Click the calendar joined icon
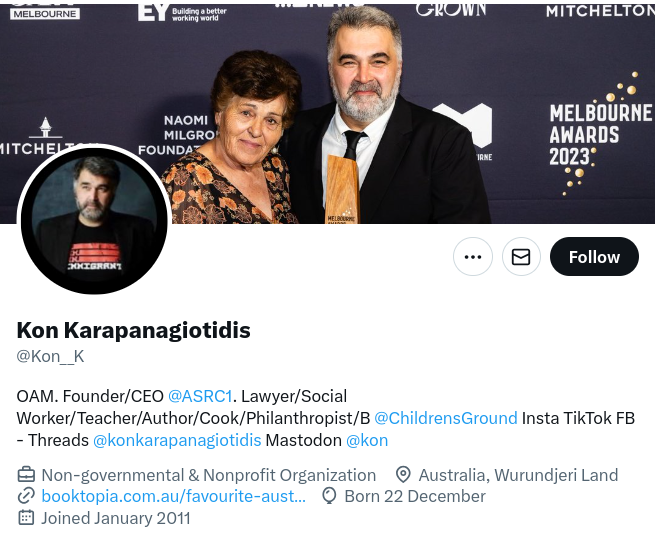Screen dimensions: 655x540 [25, 518]
